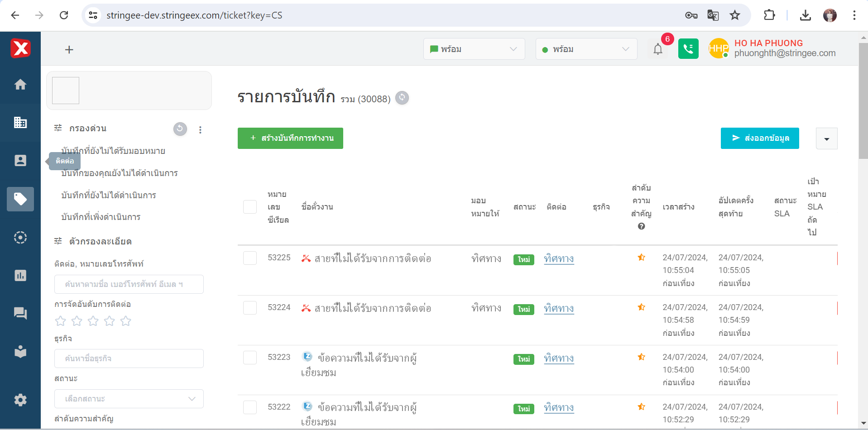Click the green สร้างบันทึกการทำงาน button
This screenshot has width=868, height=430.
tap(290, 138)
